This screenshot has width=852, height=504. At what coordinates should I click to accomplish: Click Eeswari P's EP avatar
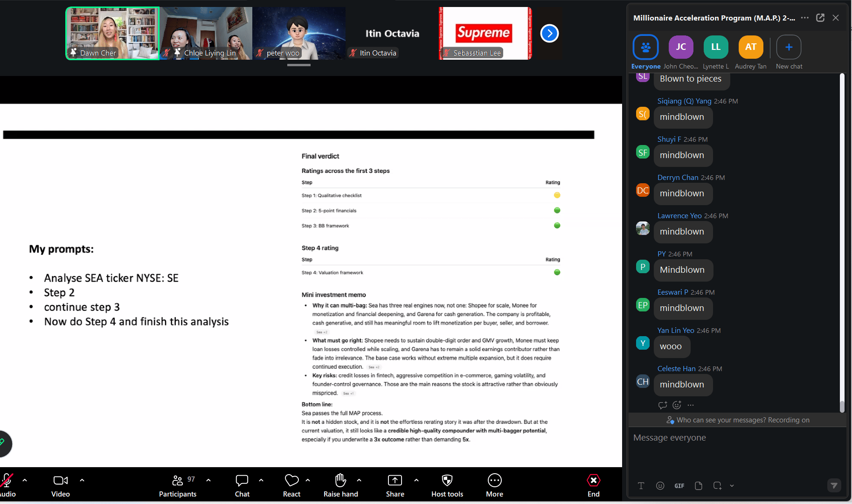pyautogui.click(x=643, y=305)
